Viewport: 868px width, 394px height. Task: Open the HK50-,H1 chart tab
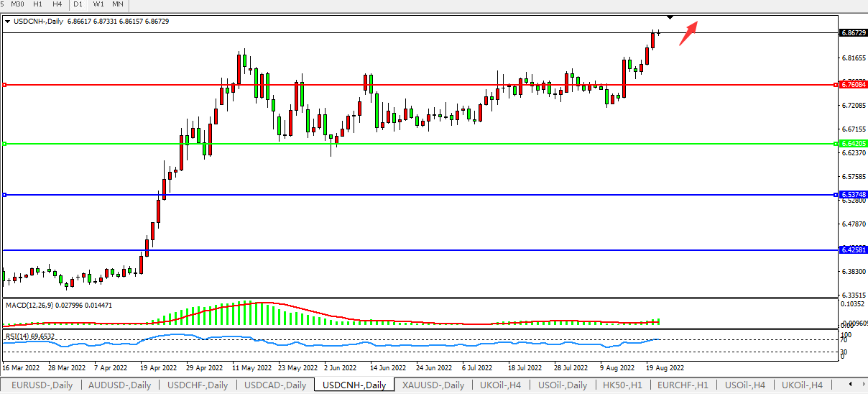click(x=622, y=385)
